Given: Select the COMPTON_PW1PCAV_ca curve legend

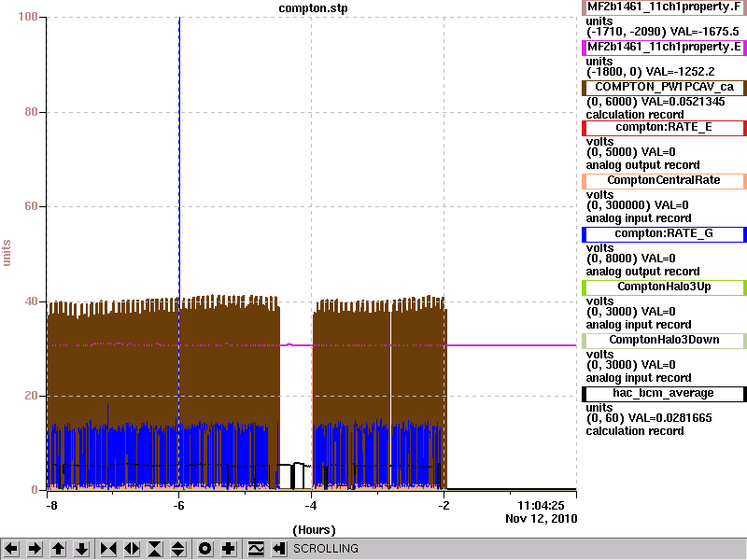Looking at the screenshot, I should [x=664, y=87].
